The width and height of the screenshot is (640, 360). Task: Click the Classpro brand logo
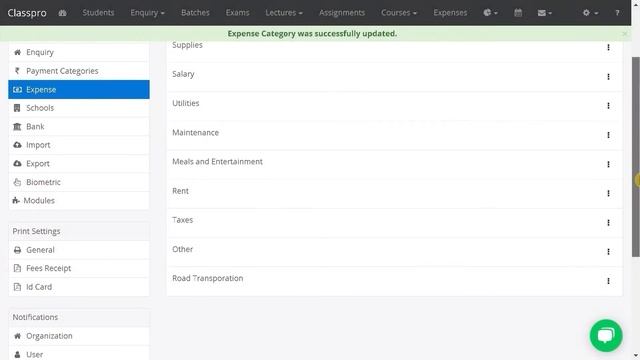[27, 13]
